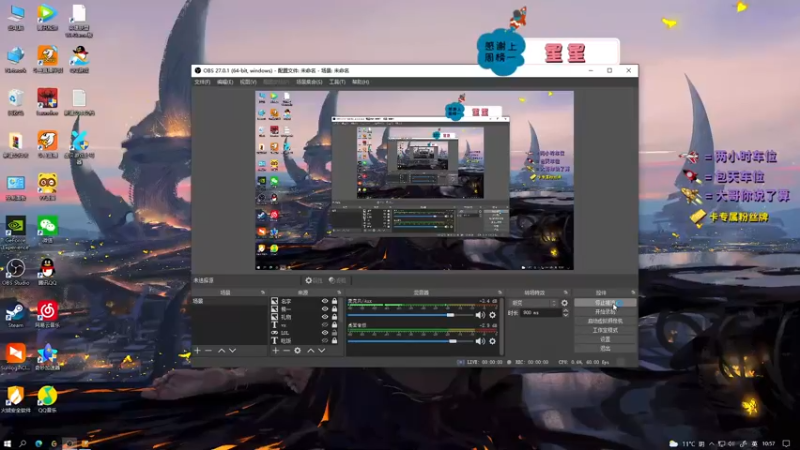Click the 300 ms duration input field
Viewport: 800px width, 450px height.
tap(540, 313)
